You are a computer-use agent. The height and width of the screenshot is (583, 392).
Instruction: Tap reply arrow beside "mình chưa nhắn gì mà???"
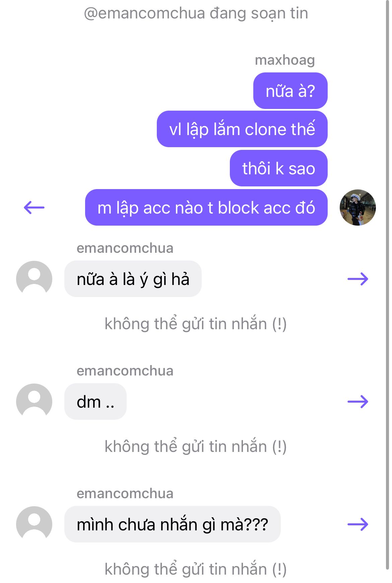click(x=358, y=524)
